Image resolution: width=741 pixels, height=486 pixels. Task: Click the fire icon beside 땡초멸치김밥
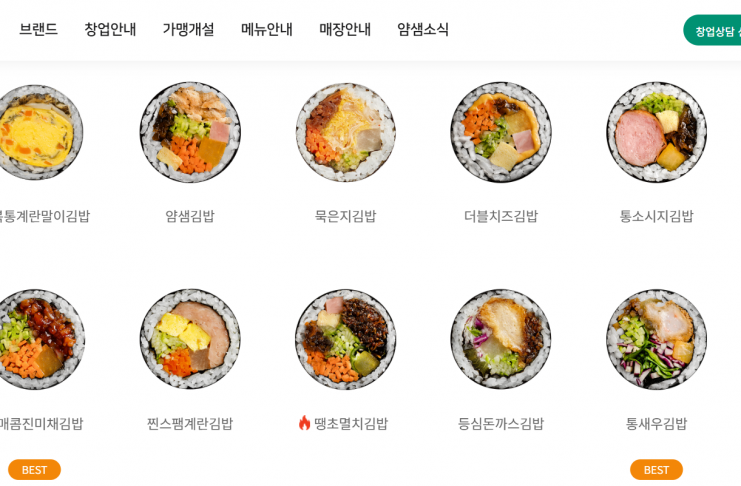(304, 423)
